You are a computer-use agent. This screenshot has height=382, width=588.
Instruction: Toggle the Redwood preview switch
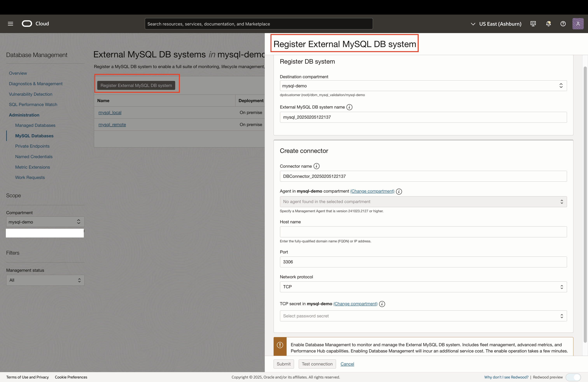pyautogui.click(x=573, y=377)
